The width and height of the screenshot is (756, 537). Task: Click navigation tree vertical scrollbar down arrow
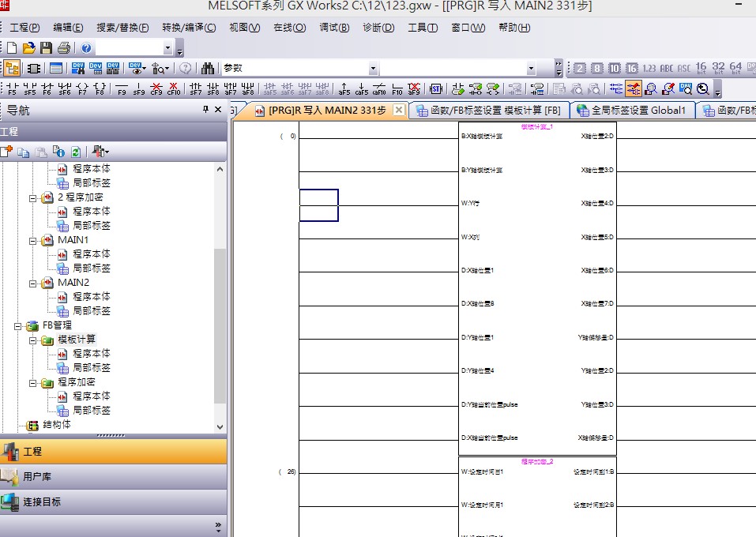[x=220, y=426]
